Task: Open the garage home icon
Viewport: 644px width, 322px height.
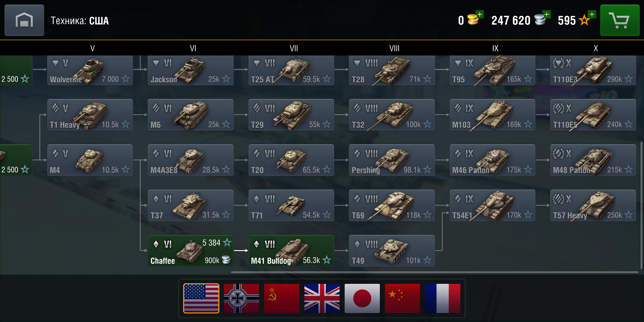Action: (x=24, y=20)
